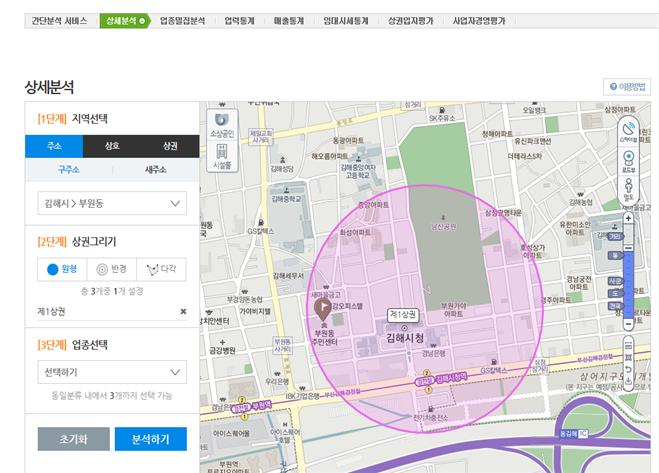This screenshot has height=473, width=659.
Task: Click the zoom out minus button on map
Action: click(x=628, y=325)
